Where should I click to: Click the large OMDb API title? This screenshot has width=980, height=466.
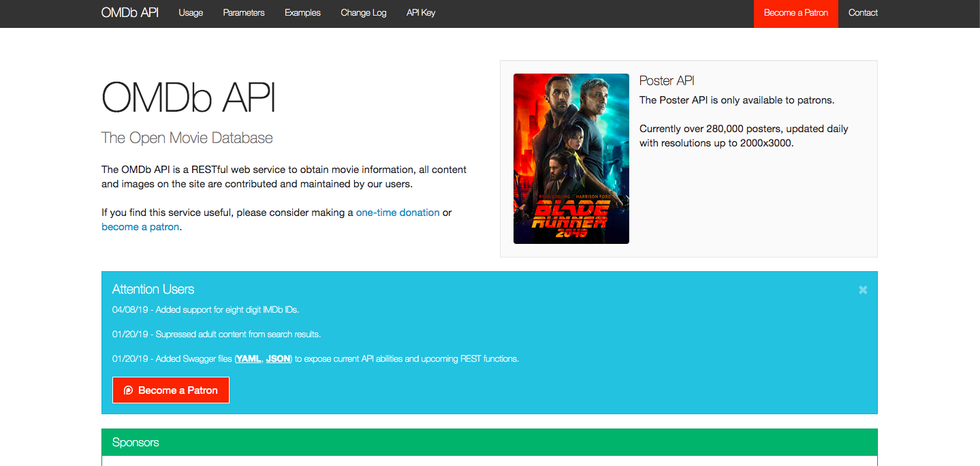(x=189, y=97)
